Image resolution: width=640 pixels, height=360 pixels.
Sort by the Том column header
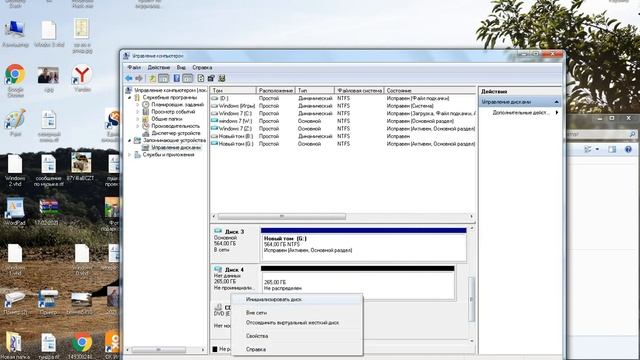click(x=233, y=90)
